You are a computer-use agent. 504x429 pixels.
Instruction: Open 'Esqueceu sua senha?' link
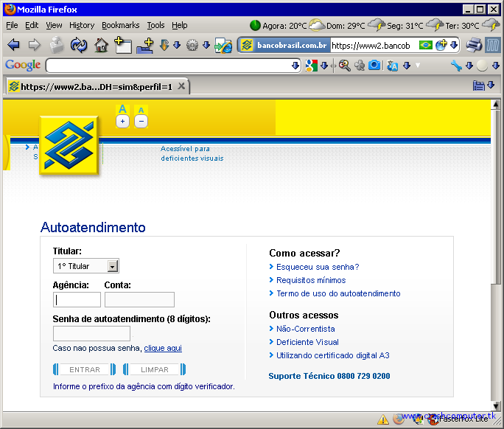[318, 267]
